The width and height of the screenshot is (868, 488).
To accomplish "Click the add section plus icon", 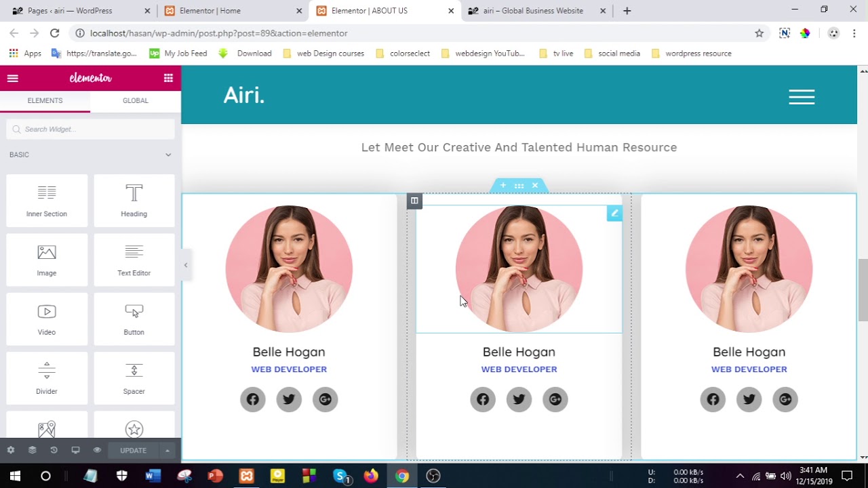I will 502,185.
